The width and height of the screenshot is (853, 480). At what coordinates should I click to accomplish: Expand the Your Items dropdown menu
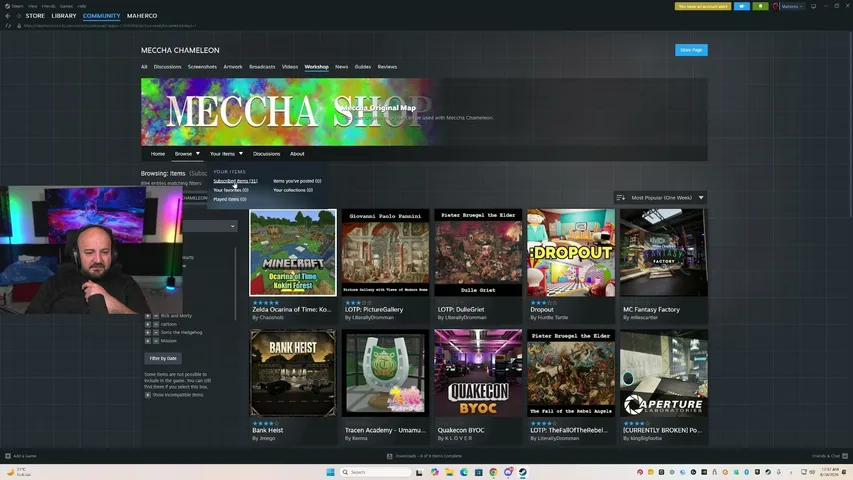[x=226, y=153]
